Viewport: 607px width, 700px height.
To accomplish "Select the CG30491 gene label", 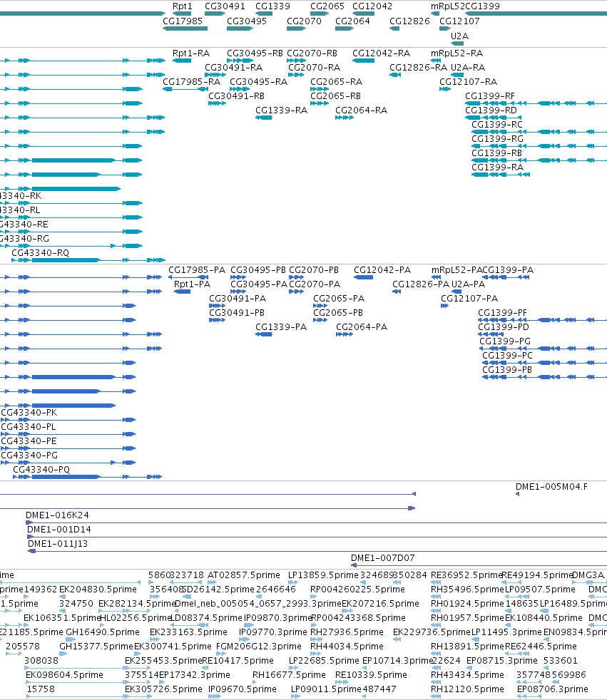I will coord(225,6).
